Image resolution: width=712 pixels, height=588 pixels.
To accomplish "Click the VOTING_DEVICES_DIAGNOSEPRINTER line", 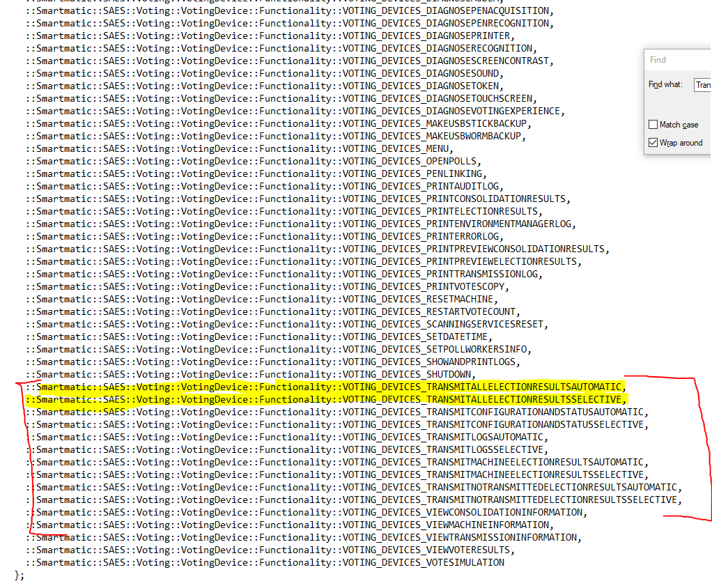I will coord(270,36).
